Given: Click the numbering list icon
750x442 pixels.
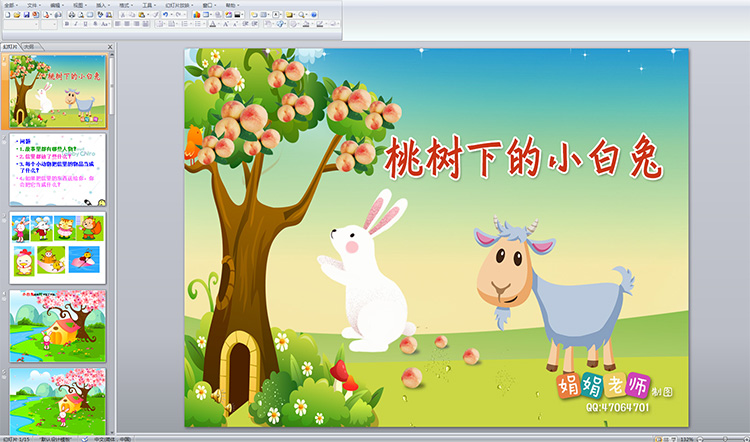Looking at the screenshot, I should pyautogui.click(x=185, y=24).
